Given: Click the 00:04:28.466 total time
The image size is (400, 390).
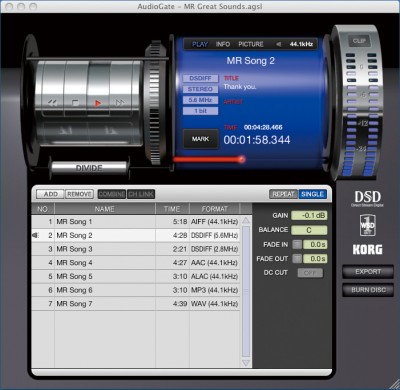Looking at the screenshot, I should [263, 127].
